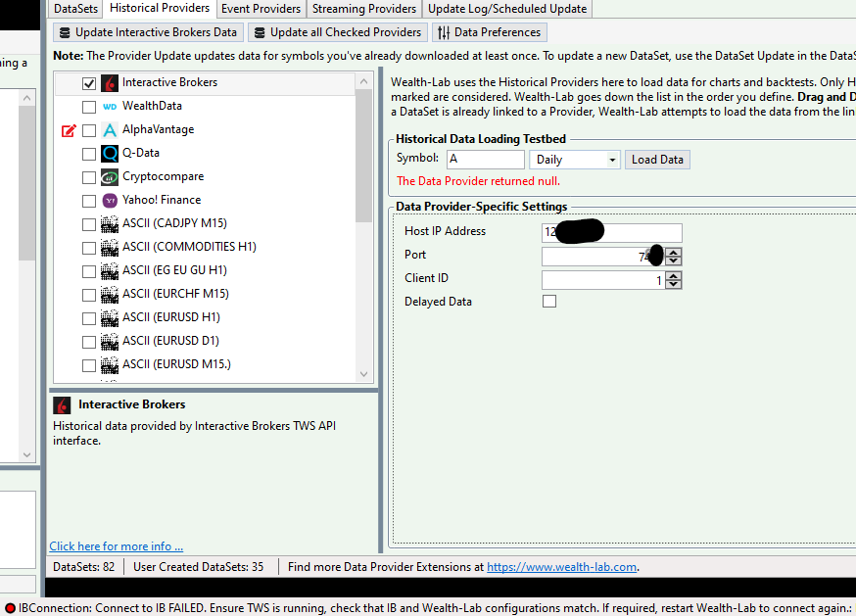Open the Event Providers tab
This screenshot has width=856, height=616.
(261, 9)
